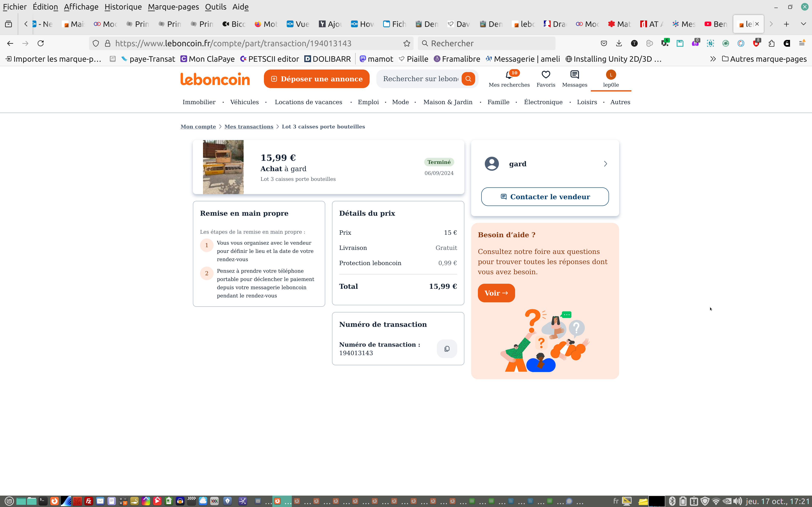Click Déposer une annonce button

click(x=316, y=79)
